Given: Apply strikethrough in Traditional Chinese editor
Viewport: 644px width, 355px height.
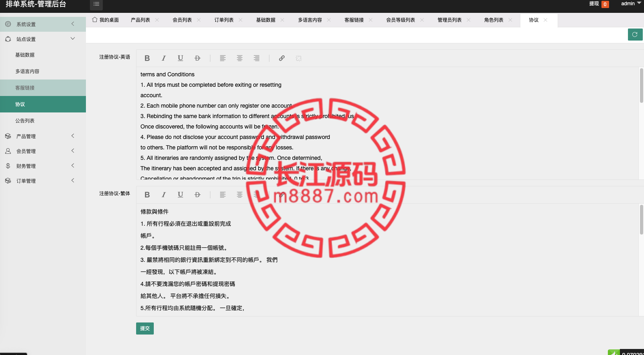Looking at the screenshot, I should coord(197,195).
